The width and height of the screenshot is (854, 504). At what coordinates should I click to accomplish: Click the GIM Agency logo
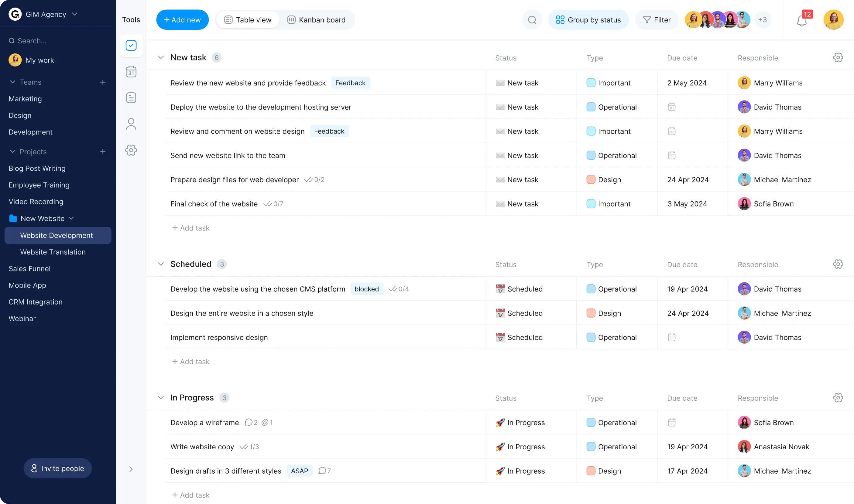(x=15, y=14)
